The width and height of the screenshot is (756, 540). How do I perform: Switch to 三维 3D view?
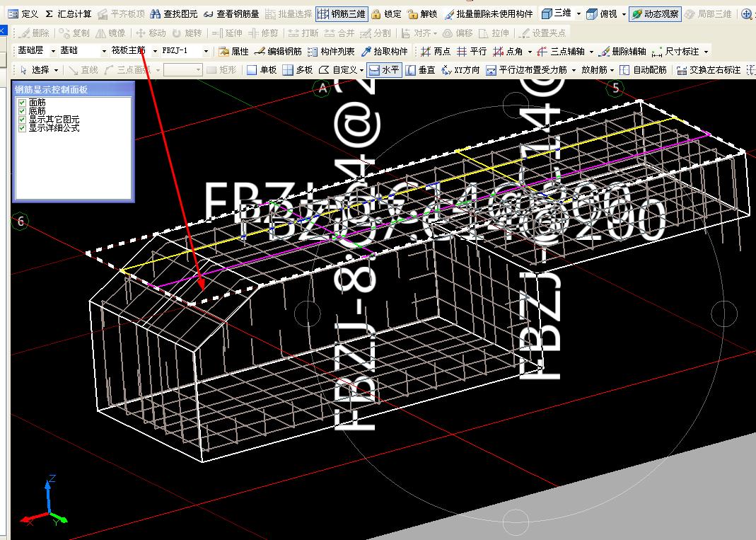(557, 14)
